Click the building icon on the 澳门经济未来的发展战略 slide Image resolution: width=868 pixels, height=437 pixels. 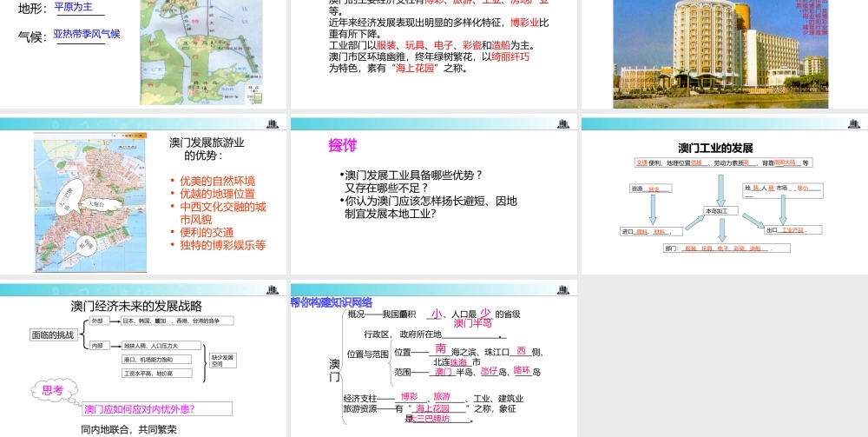tap(273, 289)
